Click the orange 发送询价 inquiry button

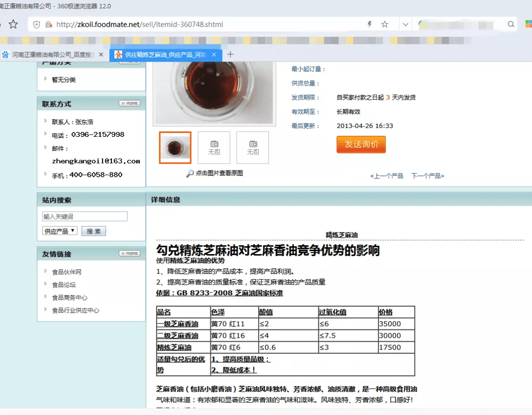click(x=361, y=145)
